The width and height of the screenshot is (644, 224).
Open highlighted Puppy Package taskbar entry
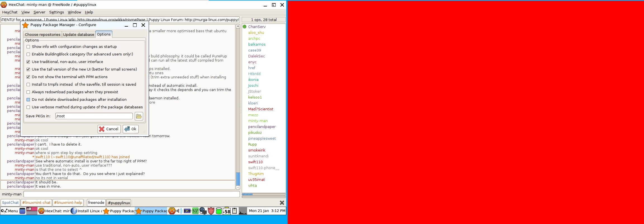(x=151, y=211)
